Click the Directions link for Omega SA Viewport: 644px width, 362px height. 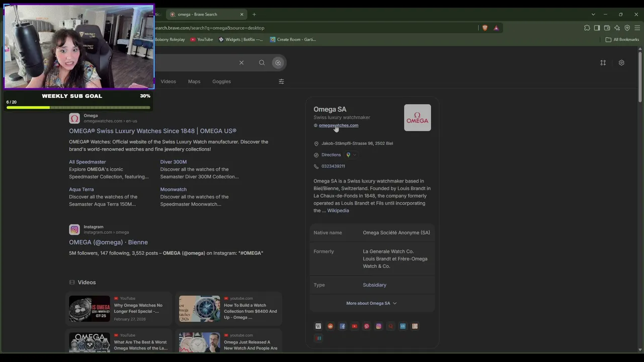pos(331,155)
